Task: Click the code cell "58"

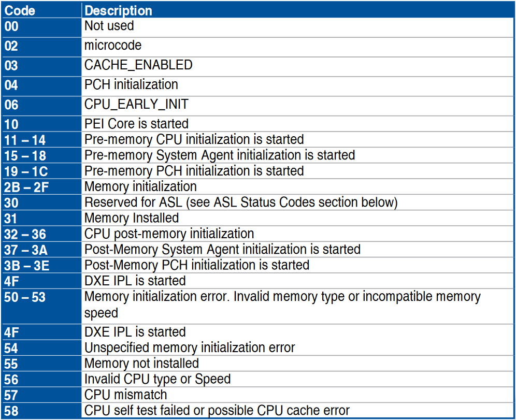Action: [x=11, y=411]
